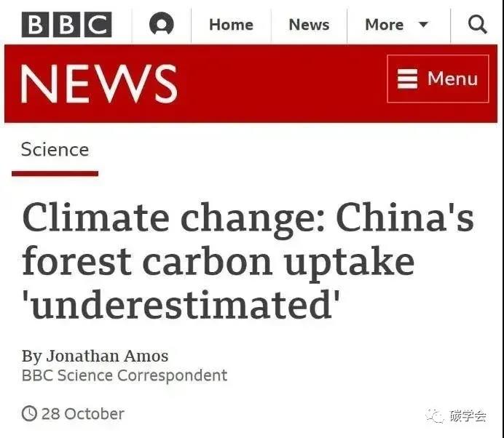Click the BBC logo blocks
The image size is (504, 438).
pos(66,25)
